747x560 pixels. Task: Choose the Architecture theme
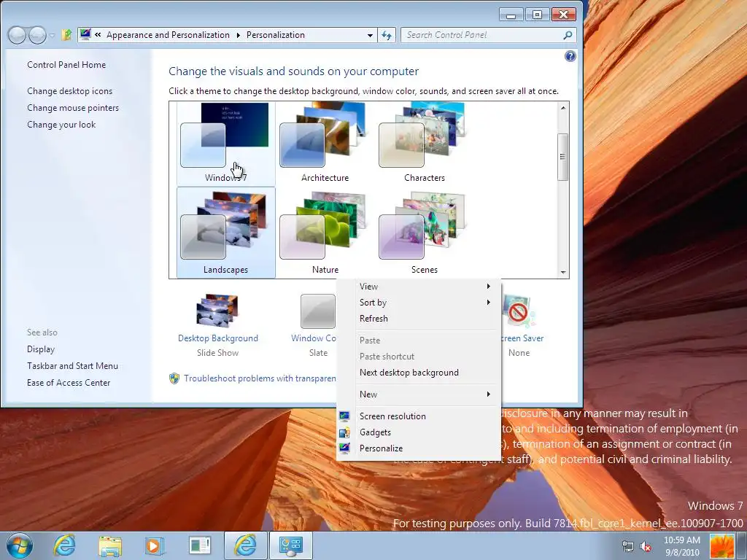(325, 143)
